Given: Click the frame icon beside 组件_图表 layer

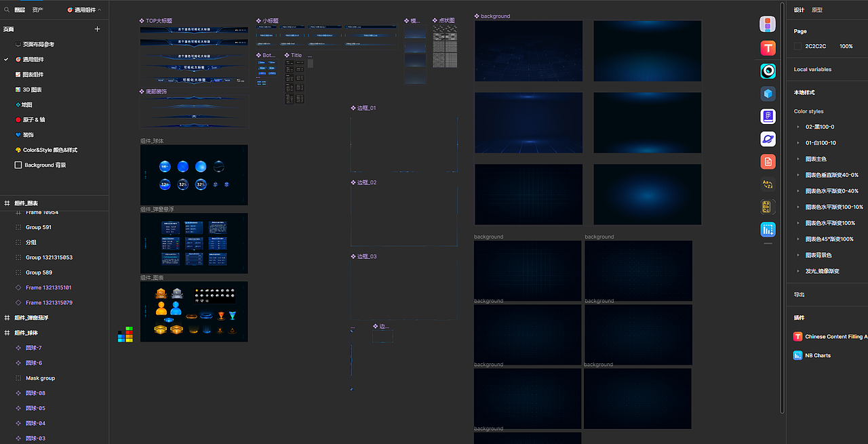Looking at the screenshot, I should point(7,203).
